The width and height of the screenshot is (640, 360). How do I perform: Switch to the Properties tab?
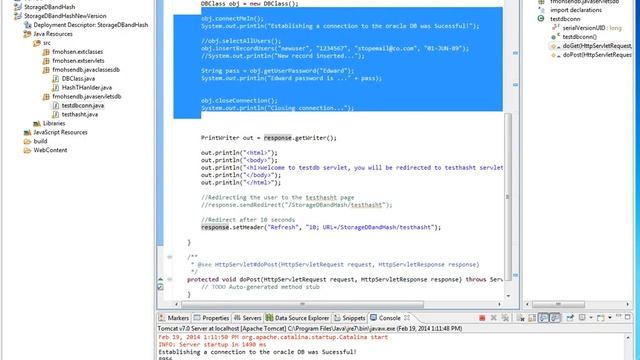pyautogui.click(x=211, y=318)
